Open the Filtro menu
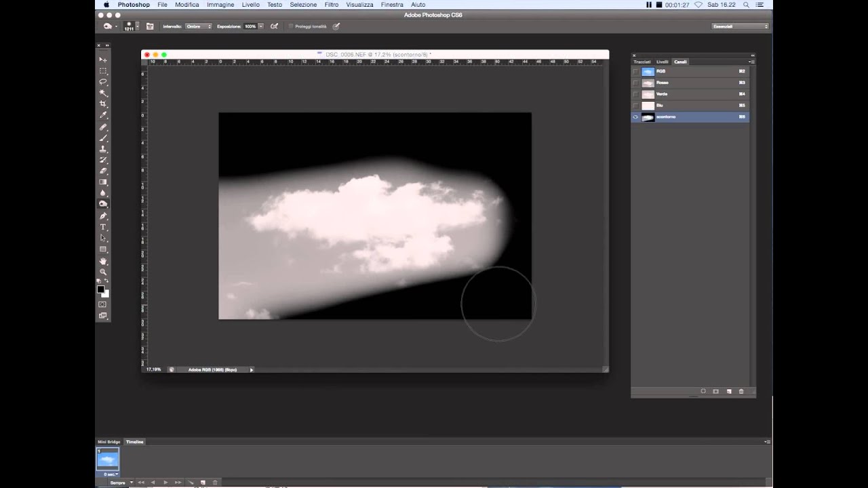The width and height of the screenshot is (868, 488). (x=331, y=5)
